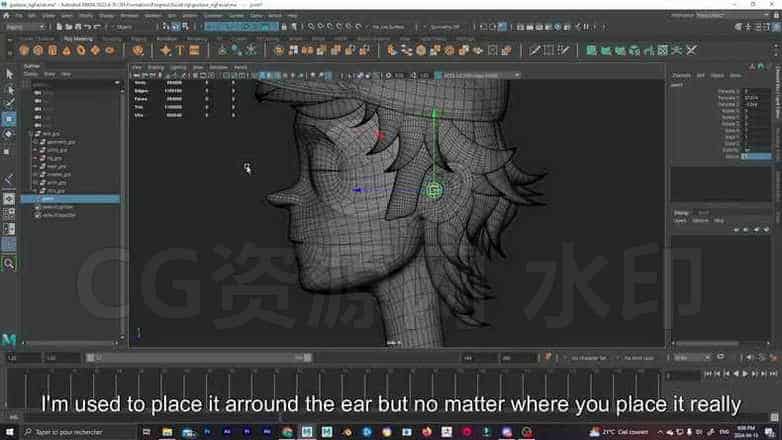The width and height of the screenshot is (782, 440).
Task: Select the arrow Select tool in toolbox
Action: tap(9, 74)
